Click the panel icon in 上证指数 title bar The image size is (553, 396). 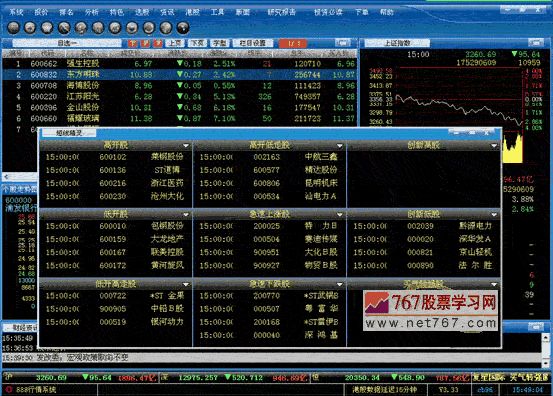tap(536, 43)
